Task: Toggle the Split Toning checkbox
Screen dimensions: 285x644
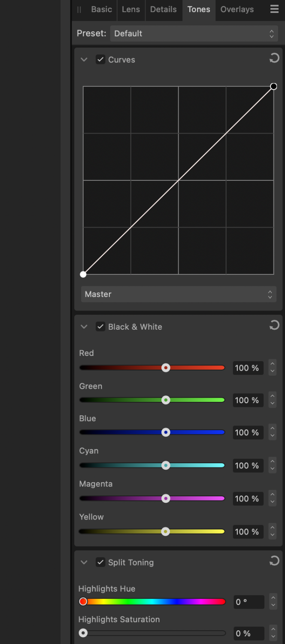Action: (100, 562)
